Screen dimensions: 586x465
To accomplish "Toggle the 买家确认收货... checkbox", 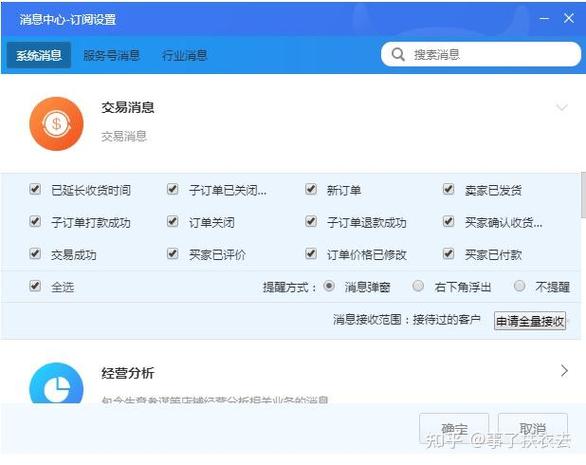I will pyautogui.click(x=448, y=221).
